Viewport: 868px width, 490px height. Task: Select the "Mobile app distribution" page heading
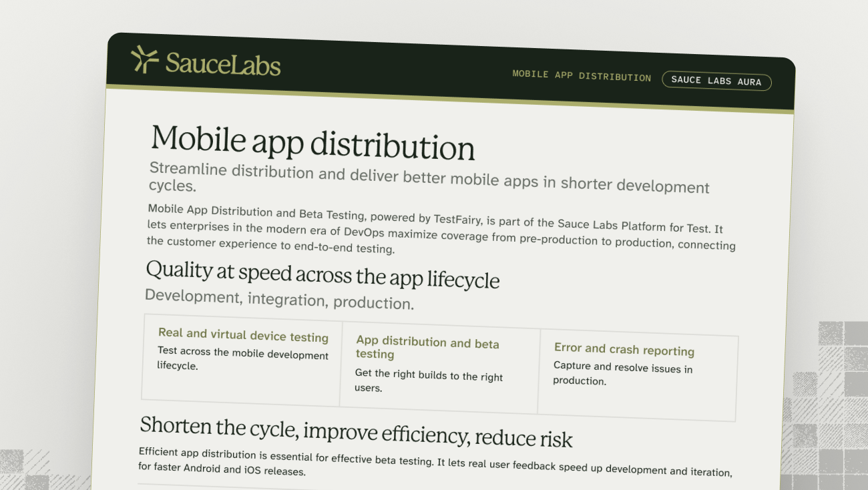coord(313,142)
